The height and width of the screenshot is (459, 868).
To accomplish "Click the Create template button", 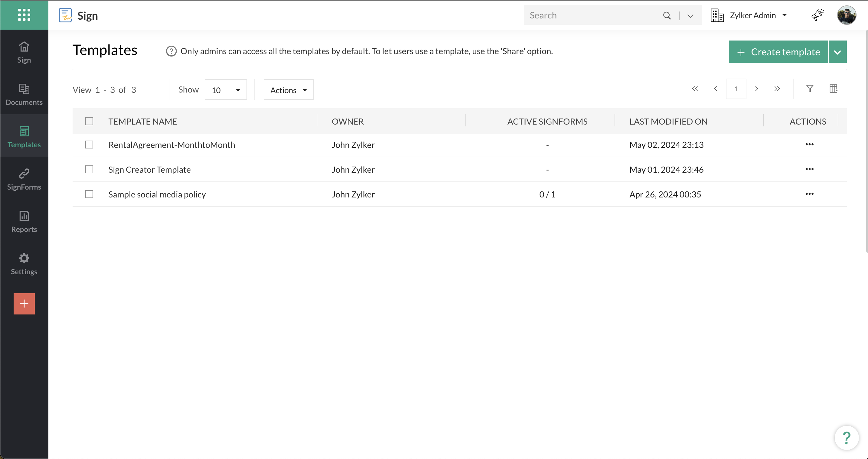I will pyautogui.click(x=778, y=52).
